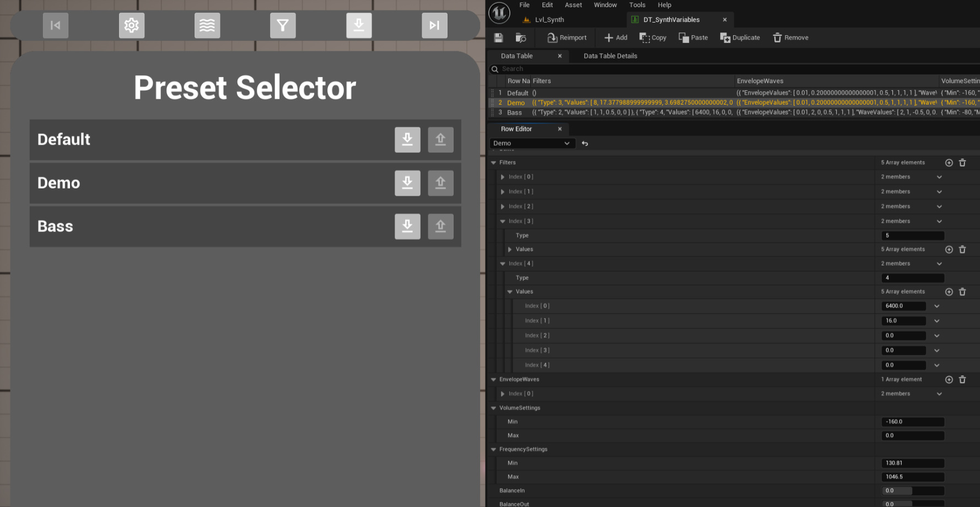Load the Demo preset with its download icon

(x=407, y=183)
